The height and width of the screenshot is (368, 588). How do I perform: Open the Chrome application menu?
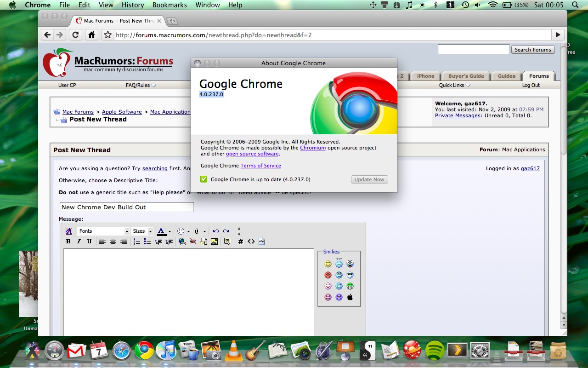pyautogui.click(x=38, y=5)
